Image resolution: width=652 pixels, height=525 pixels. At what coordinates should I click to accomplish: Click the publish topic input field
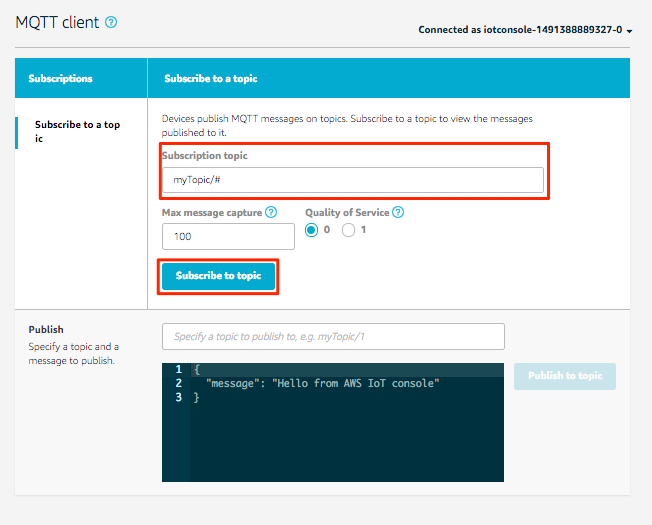333,336
